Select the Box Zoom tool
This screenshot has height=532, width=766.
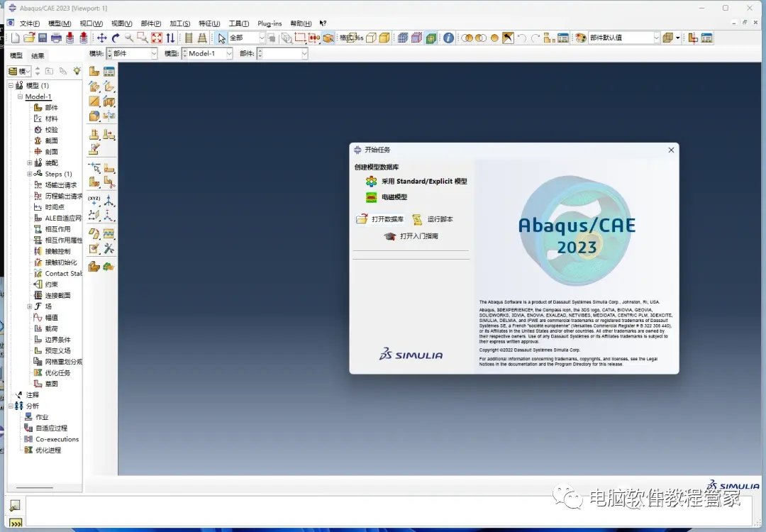tap(143, 38)
